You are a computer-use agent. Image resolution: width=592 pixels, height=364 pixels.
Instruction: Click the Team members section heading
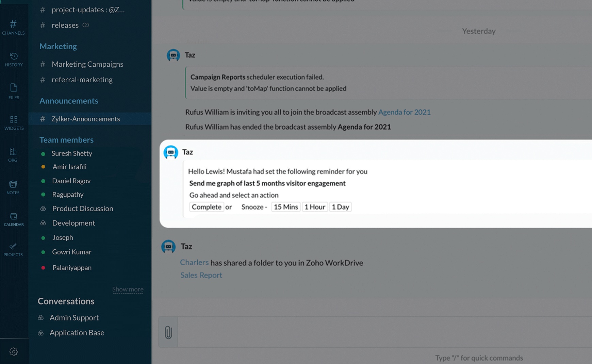[66, 140]
